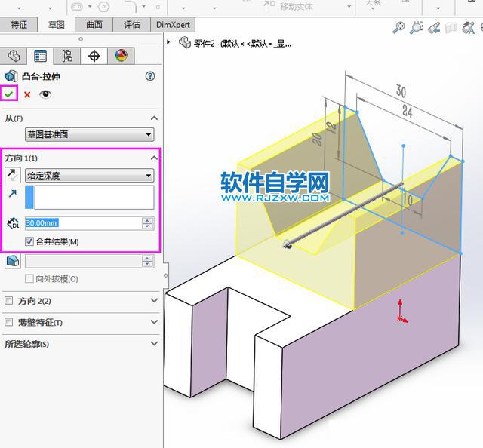483x448 pixels.
Task: Click depth spinner down arrow
Action: 148,226
